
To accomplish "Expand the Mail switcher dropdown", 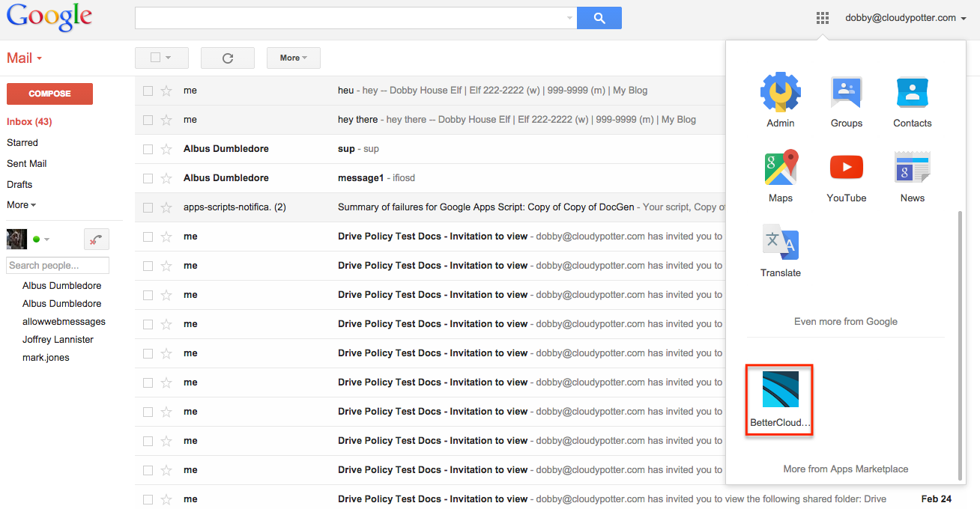I will [x=24, y=58].
